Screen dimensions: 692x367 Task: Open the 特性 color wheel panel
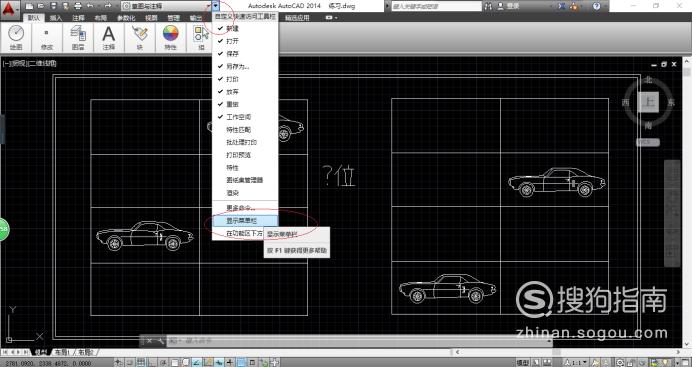click(170, 37)
